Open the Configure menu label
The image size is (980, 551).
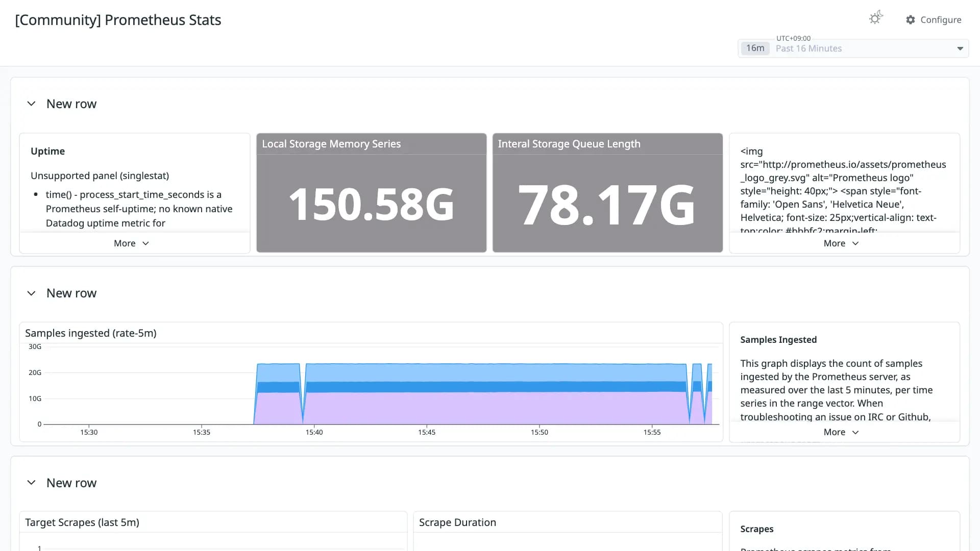[x=941, y=20]
